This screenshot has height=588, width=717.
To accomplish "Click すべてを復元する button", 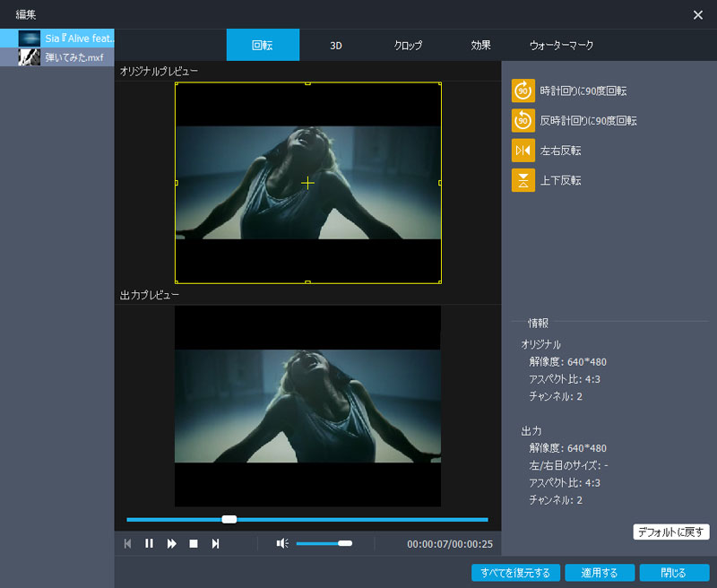I will pyautogui.click(x=515, y=573).
